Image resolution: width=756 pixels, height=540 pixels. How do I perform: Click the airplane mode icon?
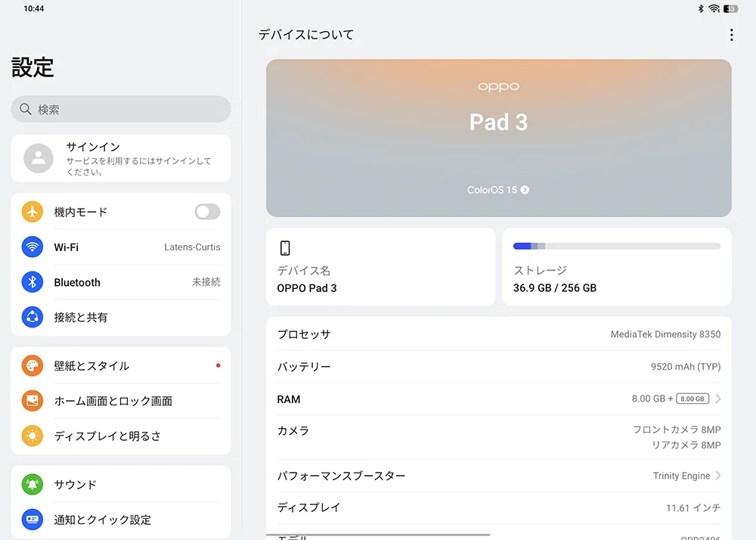click(x=33, y=212)
